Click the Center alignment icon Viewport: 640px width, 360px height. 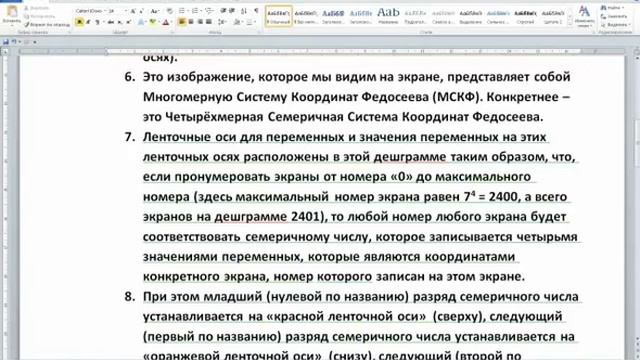click(x=191, y=22)
